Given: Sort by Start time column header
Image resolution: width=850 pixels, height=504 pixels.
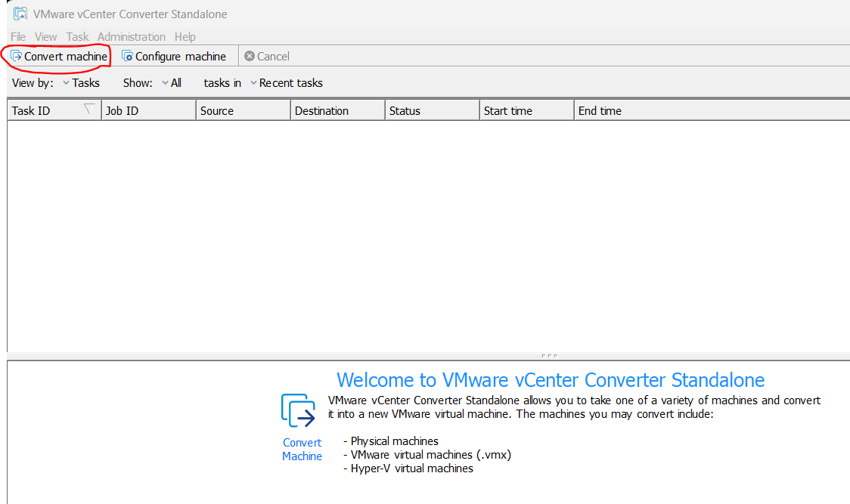Looking at the screenshot, I should [x=526, y=110].
